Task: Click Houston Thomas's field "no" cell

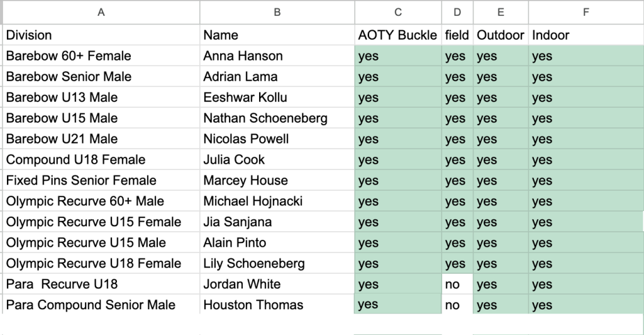Action: 457,305
